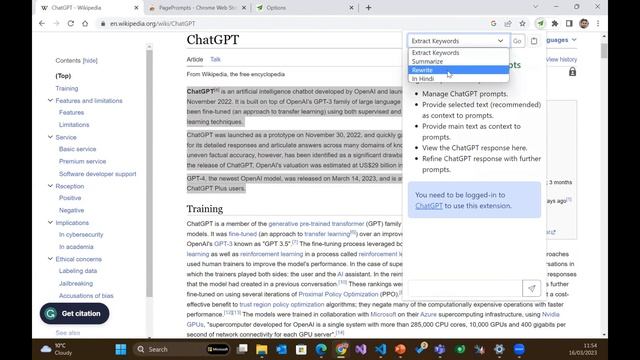640x360 pixels.
Task: Go back with browser back arrow
Action: click(x=42, y=24)
